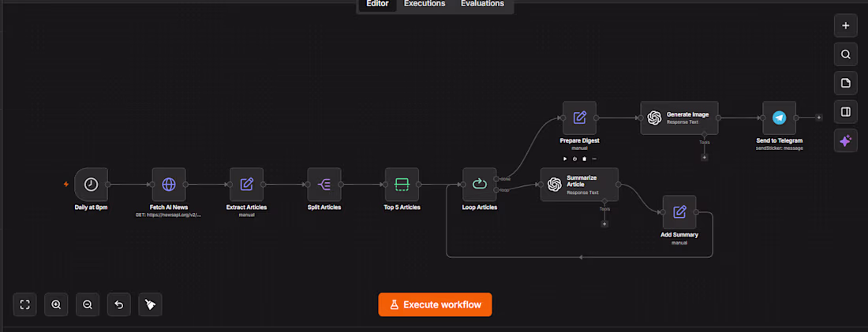868x332 pixels.
Task: Tidy up the workflow with the broom icon
Action: (150, 304)
